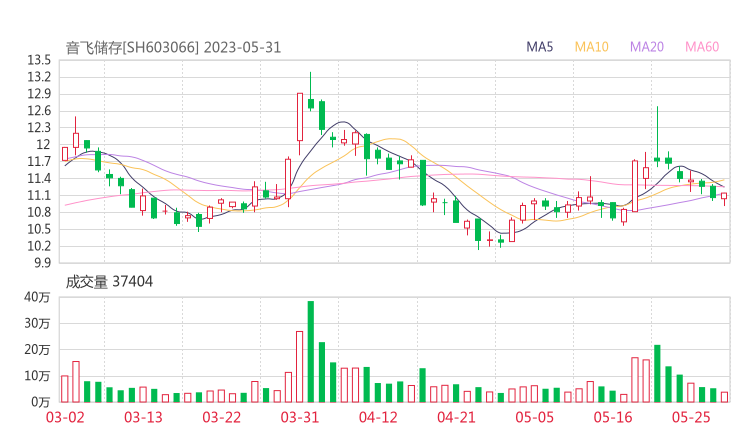Click the tallest green volume bar

point(311,352)
